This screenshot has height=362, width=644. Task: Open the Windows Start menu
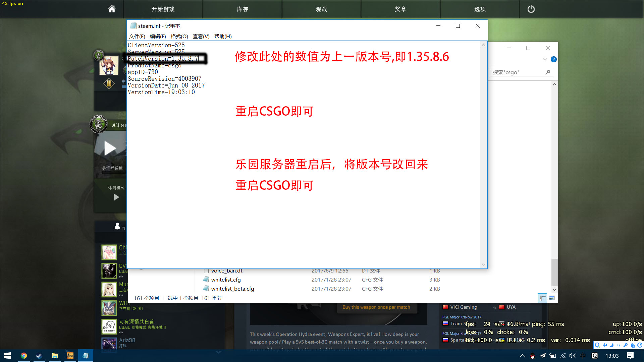tap(7, 356)
